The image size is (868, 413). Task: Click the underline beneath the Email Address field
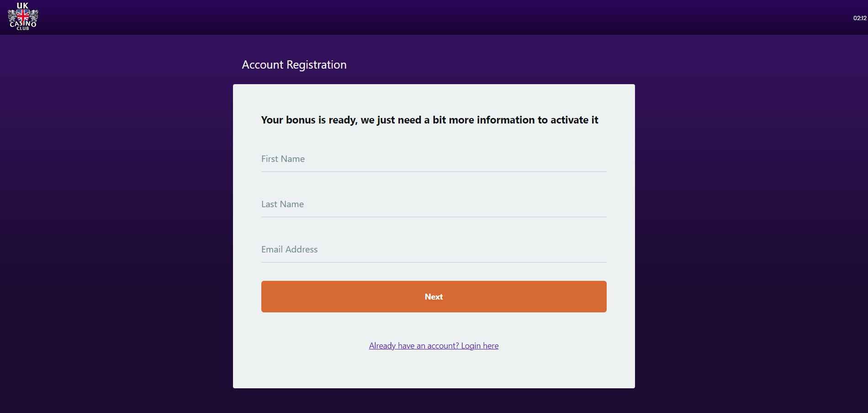pos(434,262)
